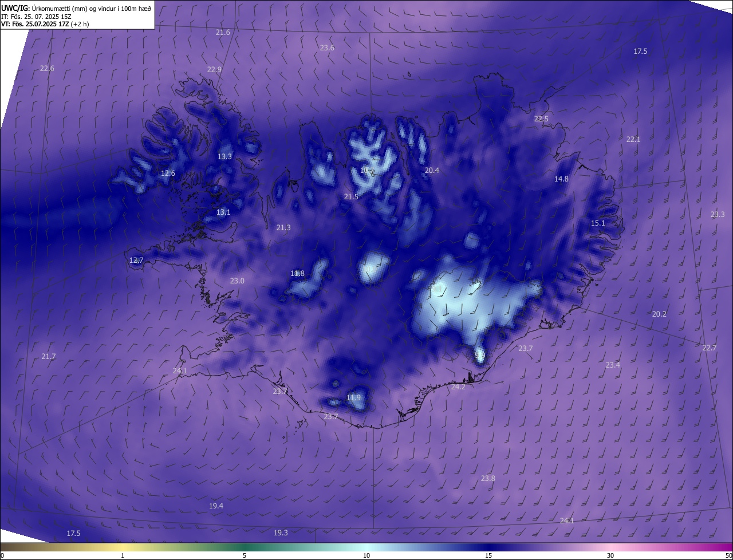Click the 21.6 value label

(x=223, y=33)
